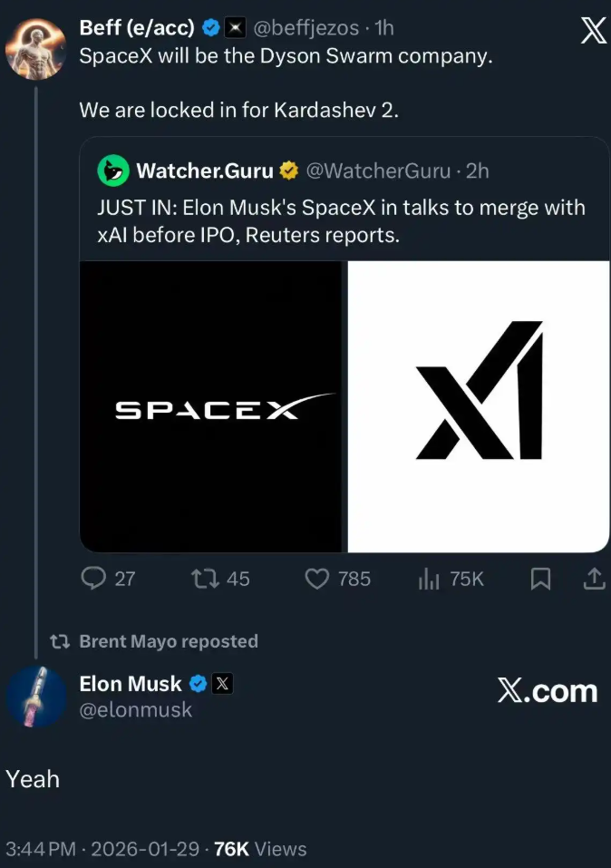The image size is (611, 868).
Task: Bookmark the post using the bookmark icon
Action: (x=540, y=579)
